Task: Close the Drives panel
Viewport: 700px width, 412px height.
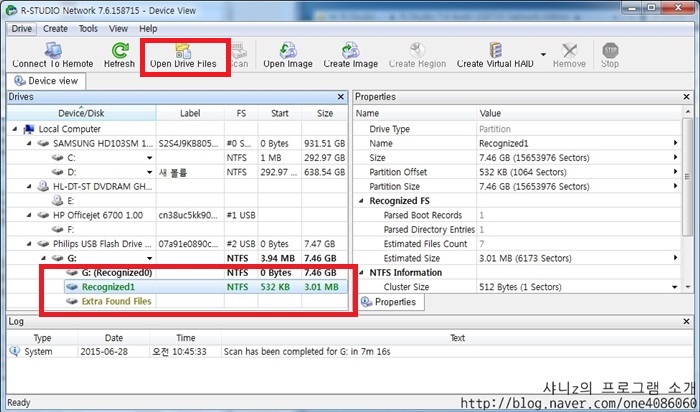Action: pos(341,97)
